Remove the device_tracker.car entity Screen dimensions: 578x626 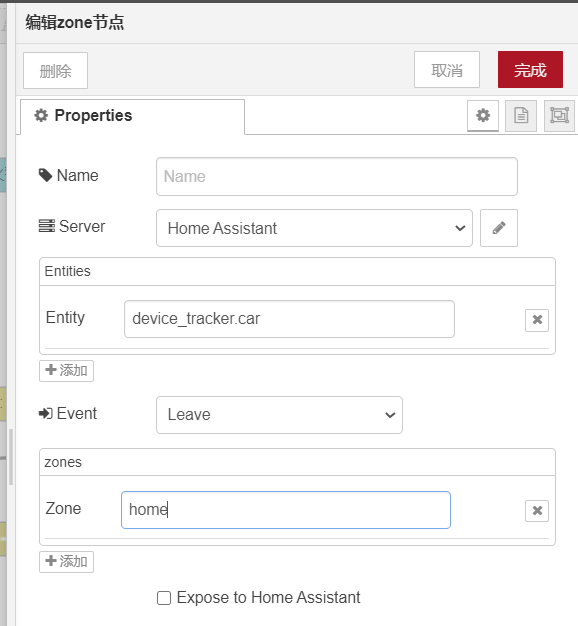point(537,320)
